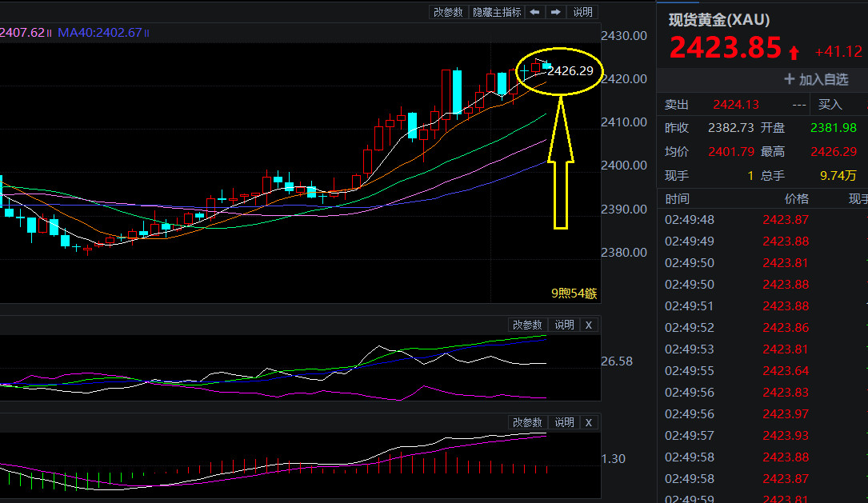The image size is (868, 503).
Task: Click the 2380.00 price axis label
Action: click(624, 253)
